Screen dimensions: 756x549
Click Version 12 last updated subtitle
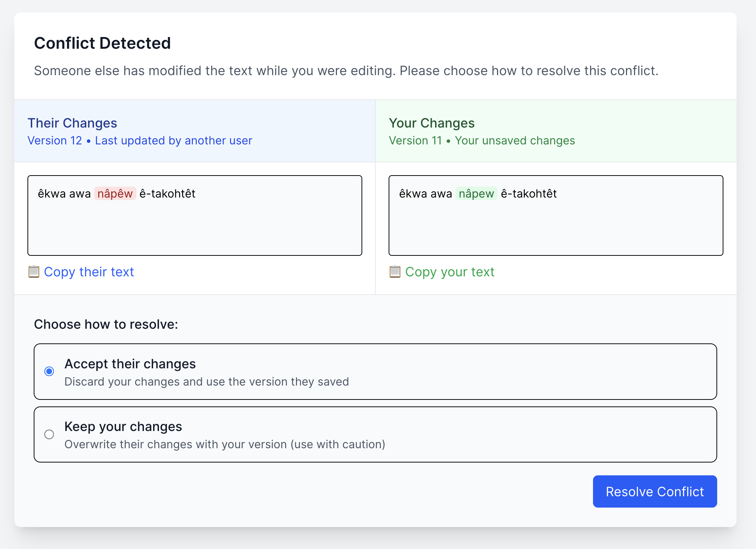click(x=140, y=141)
